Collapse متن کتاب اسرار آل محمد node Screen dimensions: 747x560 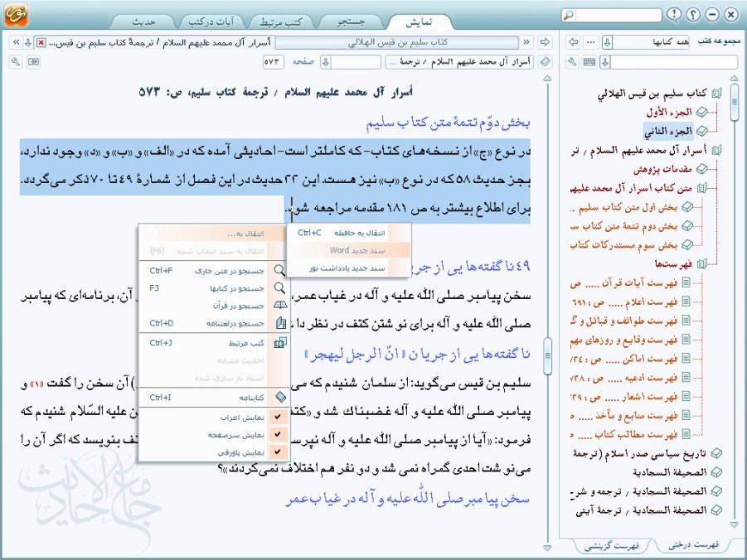701,188
